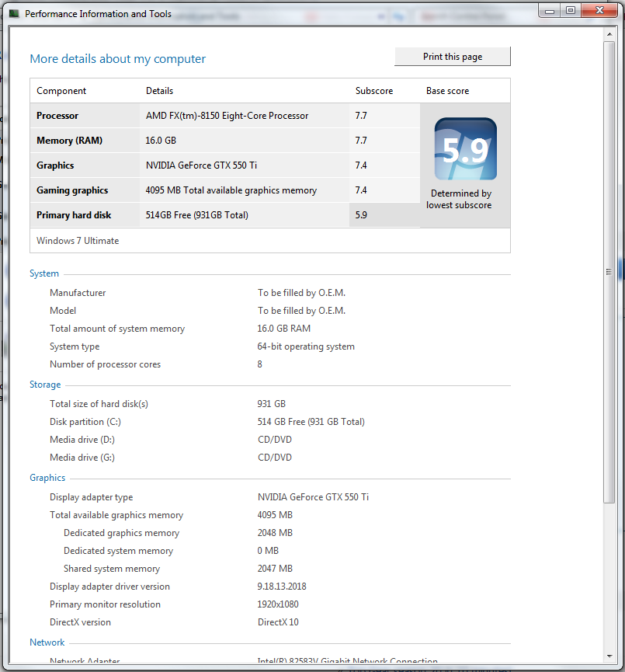The height and width of the screenshot is (672, 625).
Task: Click Disk partition (C:) label
Action: click(x=85, y=422)
